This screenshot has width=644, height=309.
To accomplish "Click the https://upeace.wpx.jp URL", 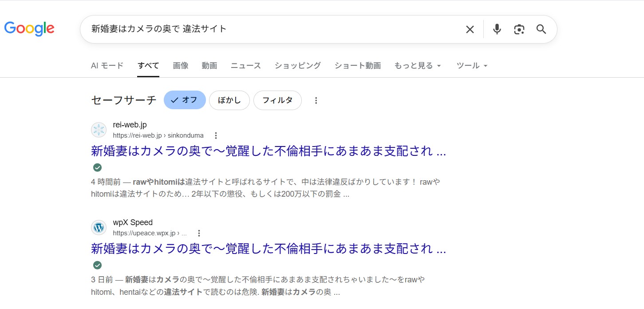I will point(150,233).
